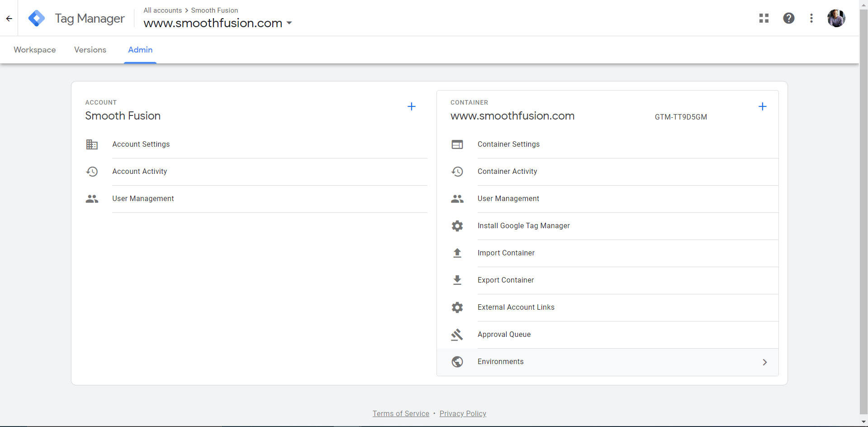This screenshot has height=427, width=868.
Task: Click the account User Management people icon
Action: (92, 199)
